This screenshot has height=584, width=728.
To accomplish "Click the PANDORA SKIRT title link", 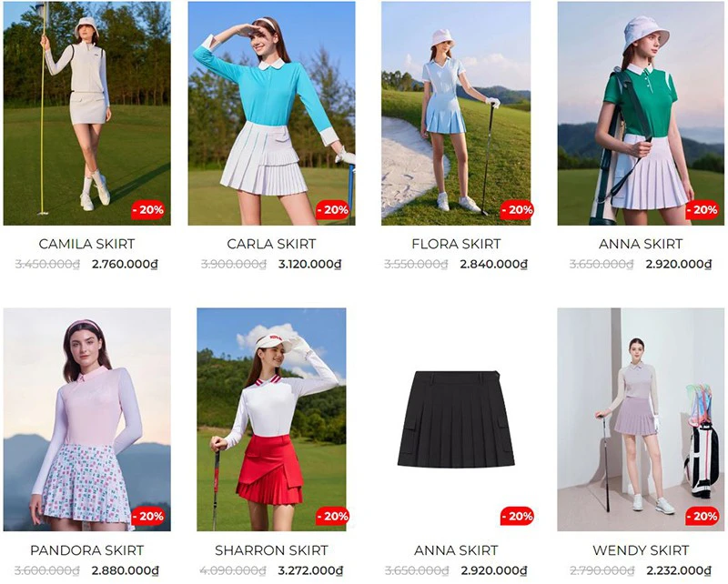I will [86, 550].
